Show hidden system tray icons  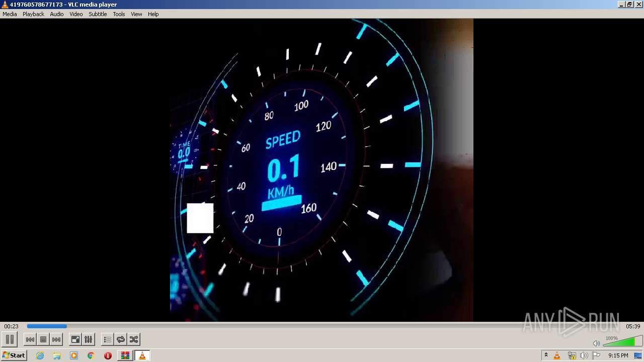pyautogui.click(x=546, y=355)
